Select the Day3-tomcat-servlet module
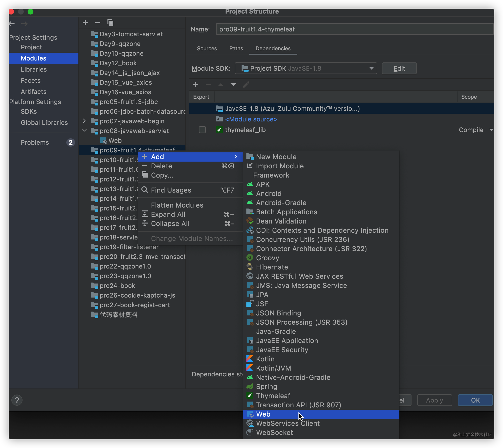The image size is (503, 448). (x=131, y=34)
